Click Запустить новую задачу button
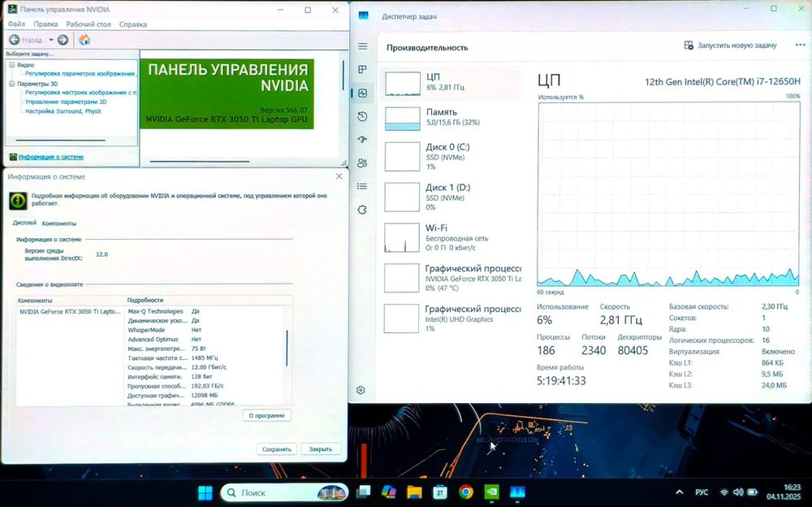The height and width of the screenshot is (507, 812). click(731, 45)
